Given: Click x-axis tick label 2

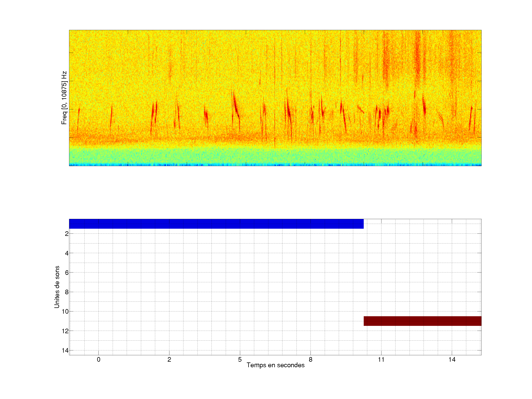Looking at the screenshot, I should tap(169, 359).
